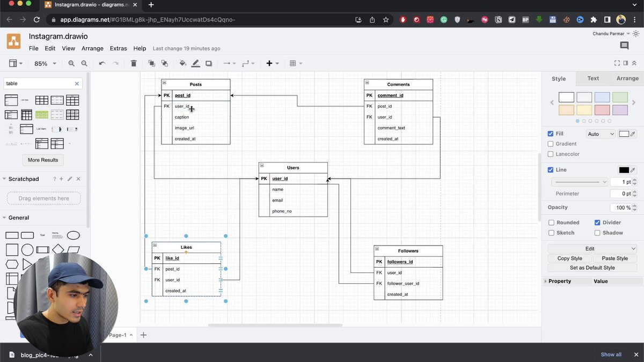Open the Arrange menu
The height and width of the screenshot is (362, 644).
click(92, 48)
